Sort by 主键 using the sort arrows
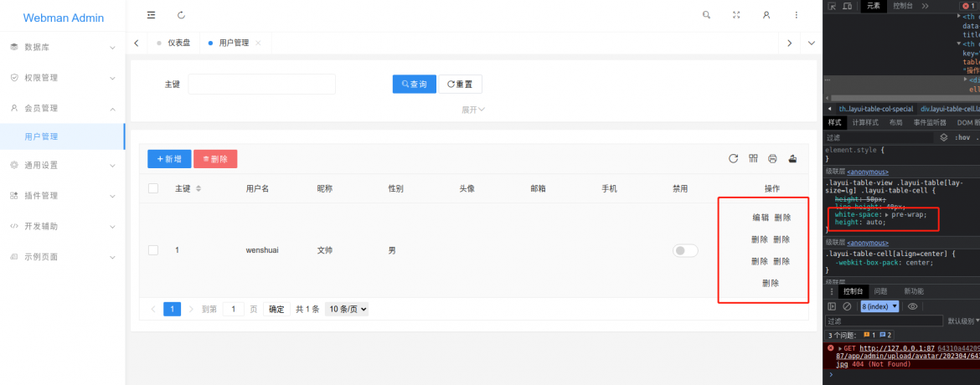This screenshot has width=980, height=385. pyautogui.click(x=199, y=189)
